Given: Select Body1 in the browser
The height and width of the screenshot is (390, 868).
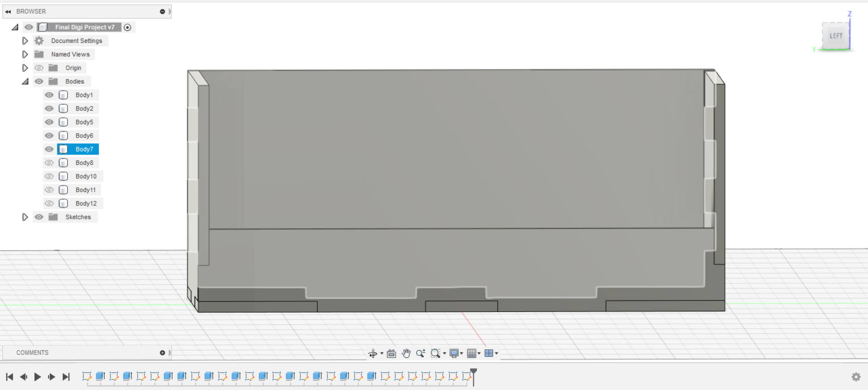Looking at the screenshot, I should (x=84, y=95).
